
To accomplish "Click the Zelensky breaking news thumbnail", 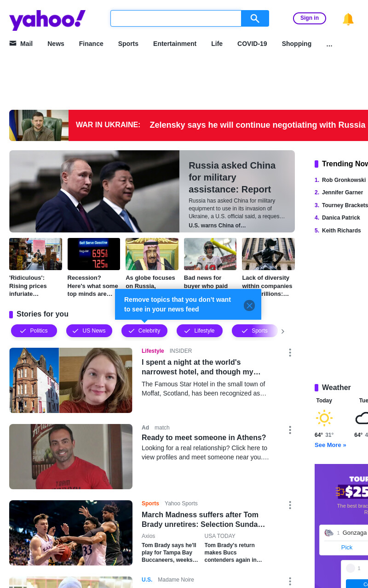I will pyautogui.click(x=39, y=125).
